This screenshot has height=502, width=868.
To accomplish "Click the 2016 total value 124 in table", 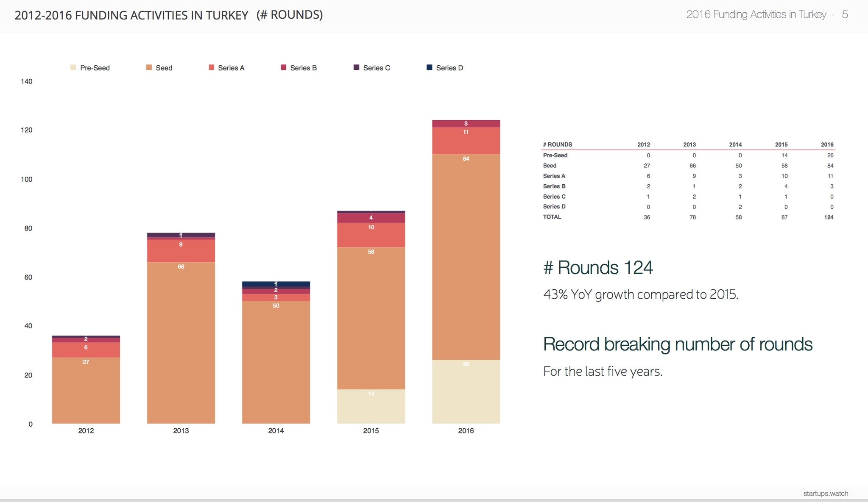I will 829,217.
